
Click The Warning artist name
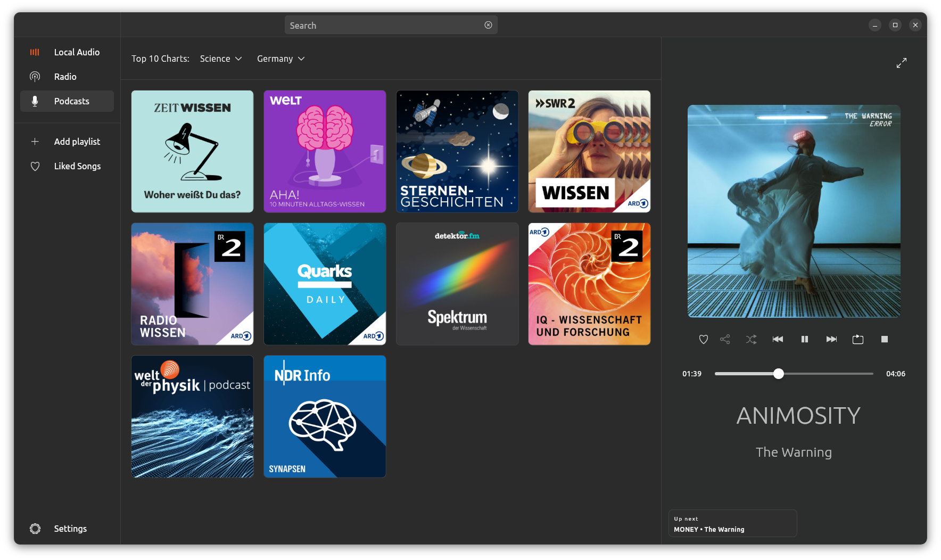click(794, 452)
